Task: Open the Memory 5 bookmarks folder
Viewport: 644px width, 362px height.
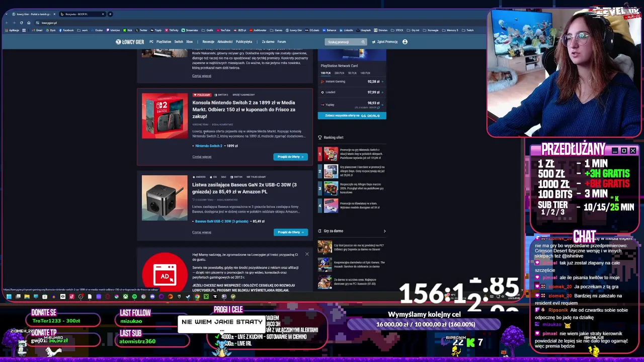Action: 450,30
